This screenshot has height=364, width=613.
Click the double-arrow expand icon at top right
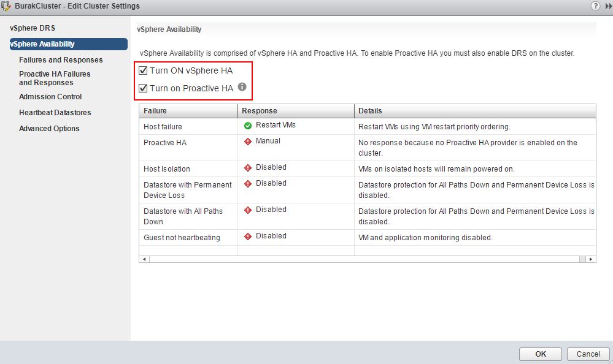(x=608, y=6)
